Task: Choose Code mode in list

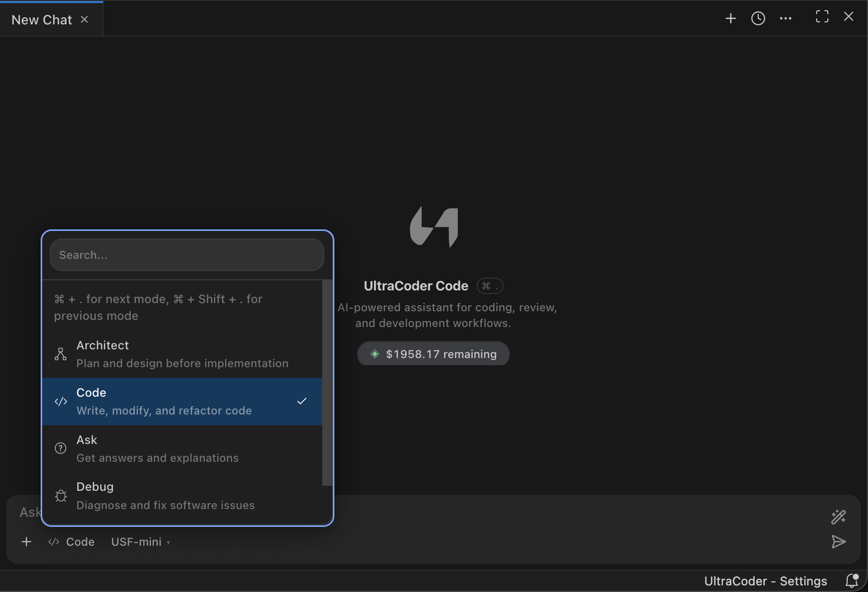Action: pyautogui.click(x=182, y=401)
